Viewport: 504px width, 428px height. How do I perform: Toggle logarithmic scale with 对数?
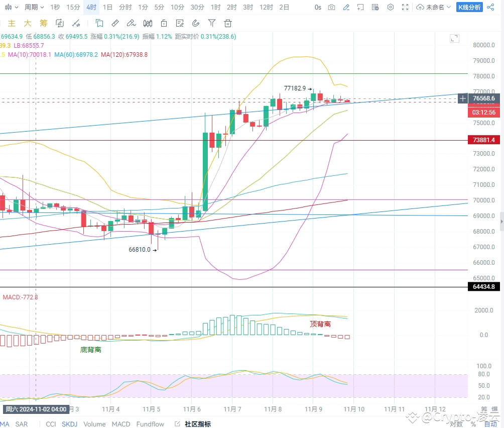pyautogui.click(x=456, y=423)
